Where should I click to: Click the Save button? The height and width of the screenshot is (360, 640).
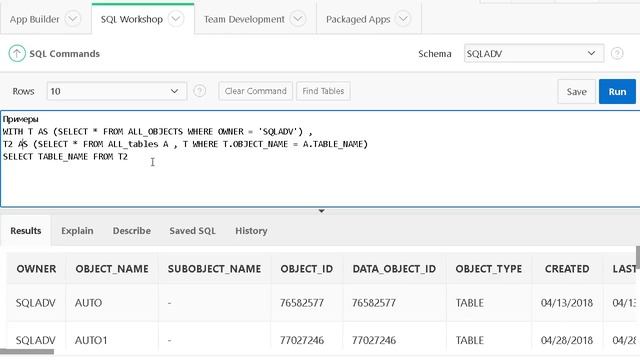[576, 91]
